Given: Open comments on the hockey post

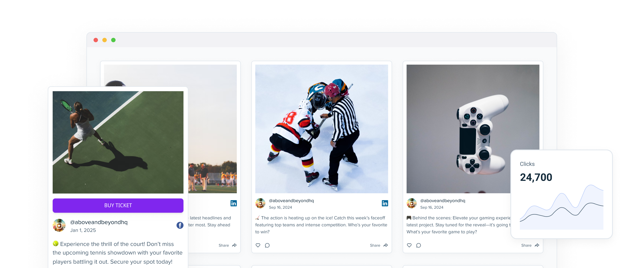Looking at the screenshot, I should [267, 245].
